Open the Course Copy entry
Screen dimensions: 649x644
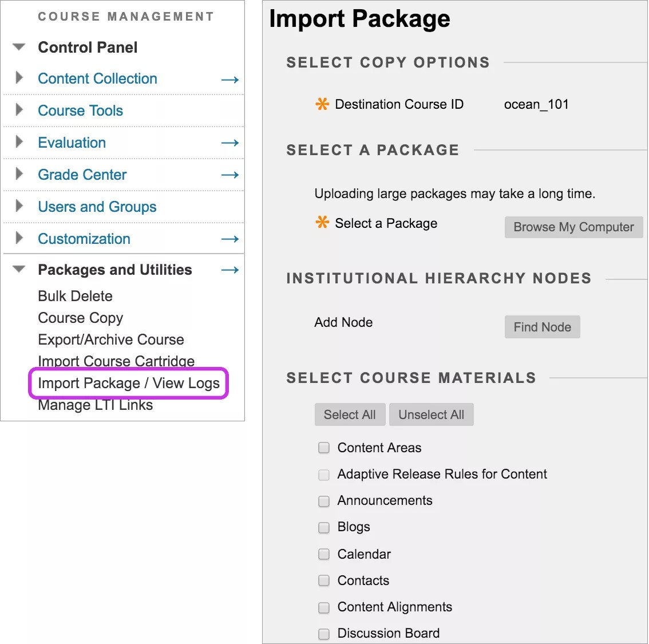[x=80, y=318]
